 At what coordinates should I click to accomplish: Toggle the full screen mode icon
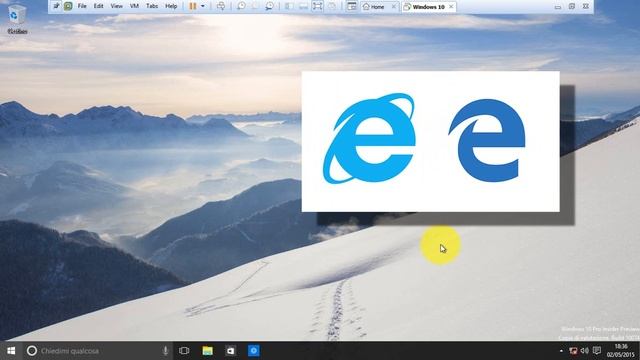tap(318, 6)
